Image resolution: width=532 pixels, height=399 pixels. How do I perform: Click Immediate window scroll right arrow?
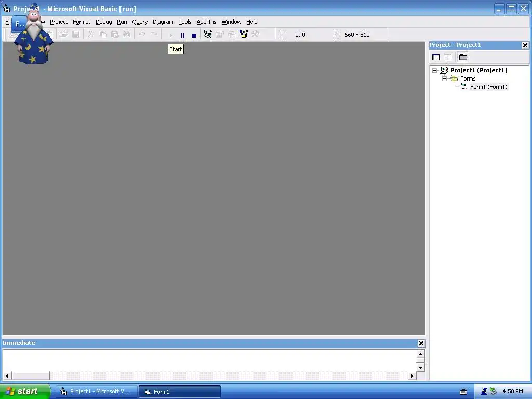point(412,376)
